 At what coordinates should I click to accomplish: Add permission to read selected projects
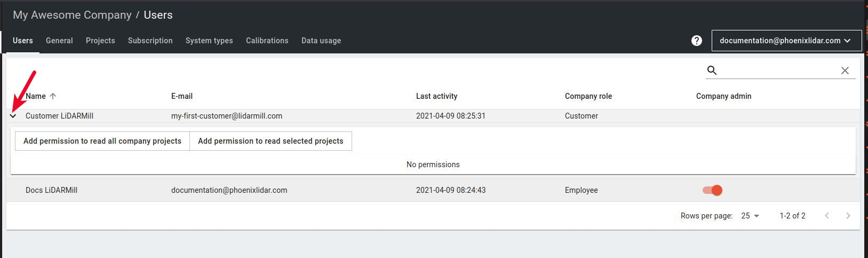[x=270, y=141]
